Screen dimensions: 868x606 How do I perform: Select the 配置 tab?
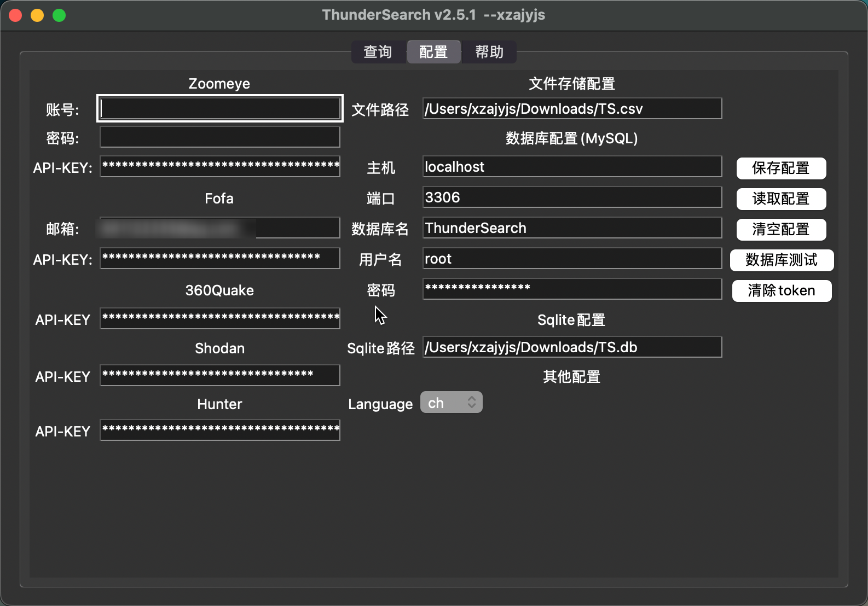pos(433,52)
